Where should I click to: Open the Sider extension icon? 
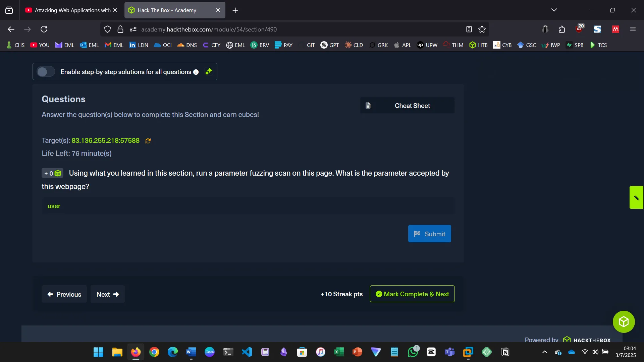click(597, 29)
